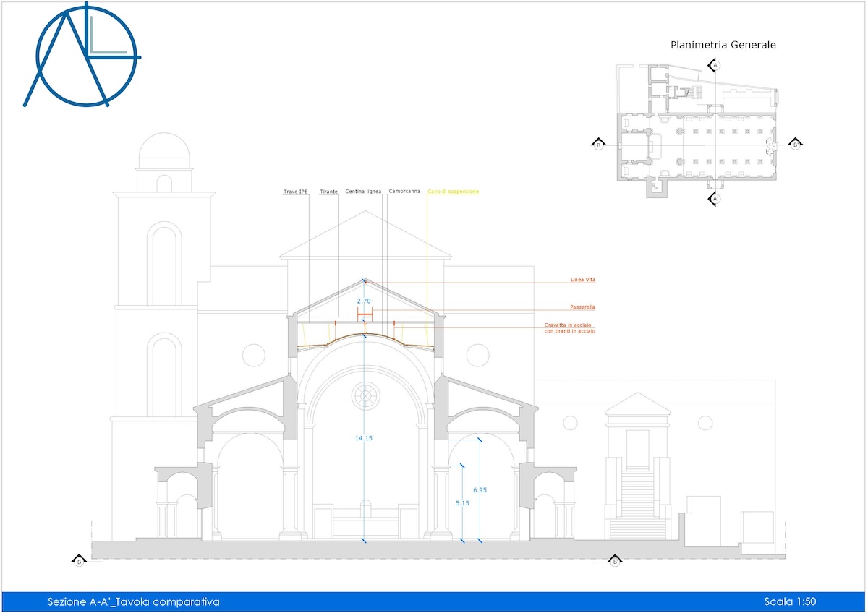Click the B marker at bottom-left of section
Screen dimensions: 868x613
tap(78, 560)
